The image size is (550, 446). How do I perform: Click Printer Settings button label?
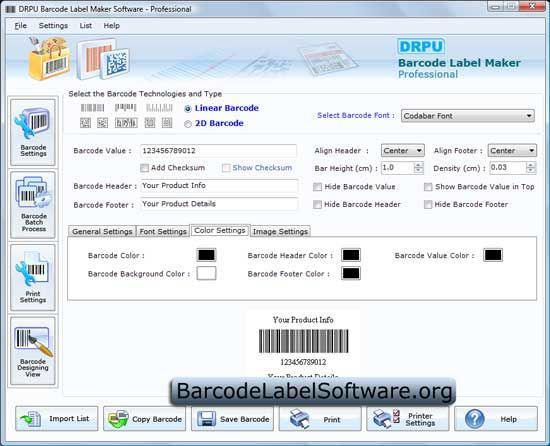click(420, 419)
